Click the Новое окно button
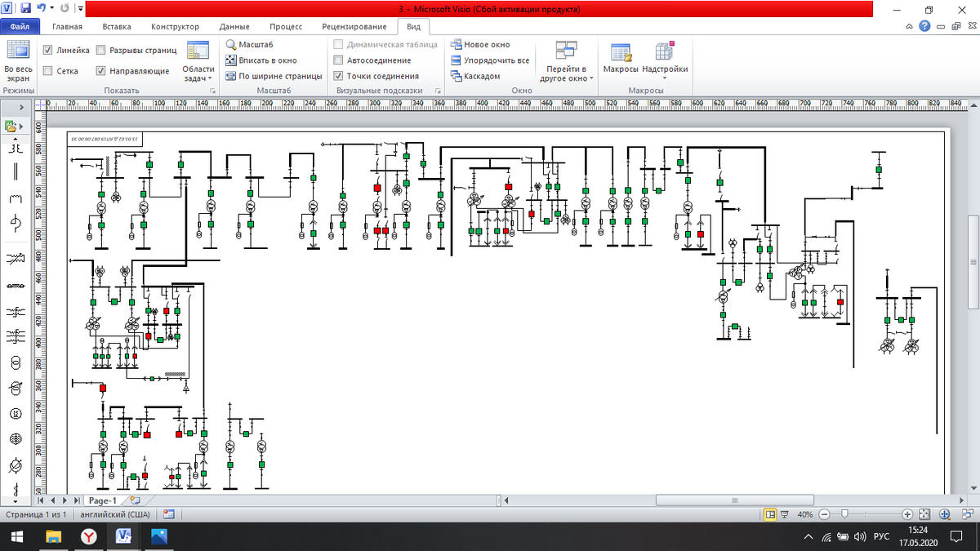This screenshot has height=551, width=980. tap(481, 45)
